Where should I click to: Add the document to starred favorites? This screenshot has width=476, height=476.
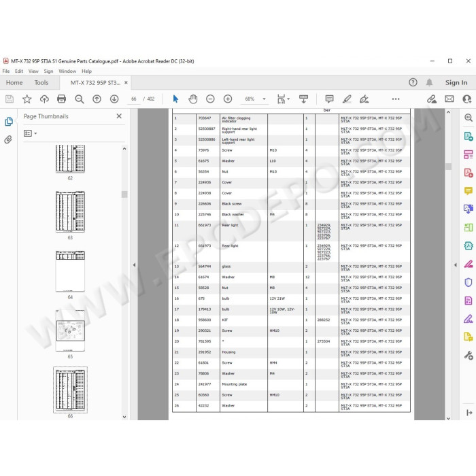(x=27, y=99)
